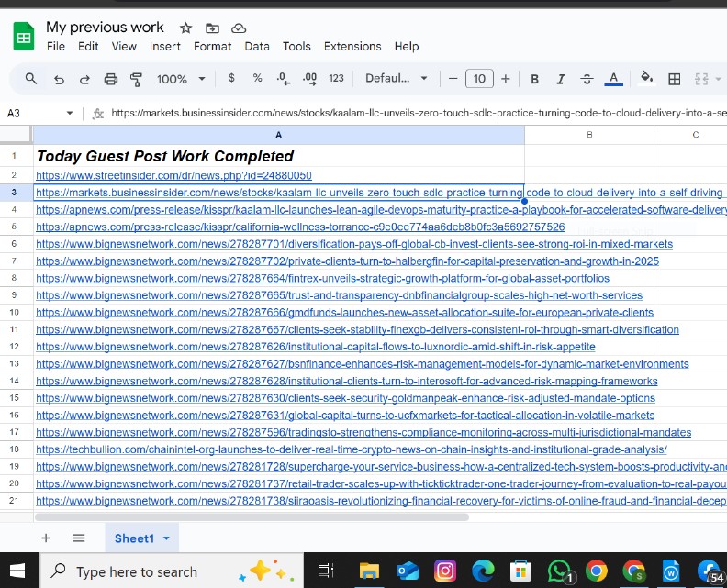Open the all sheets list icon
Screen dimensions: 727x588
coord(79,538)
